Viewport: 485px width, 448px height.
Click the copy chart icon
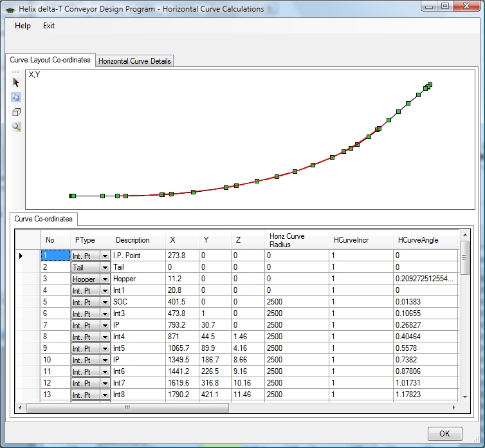point(16,97)
